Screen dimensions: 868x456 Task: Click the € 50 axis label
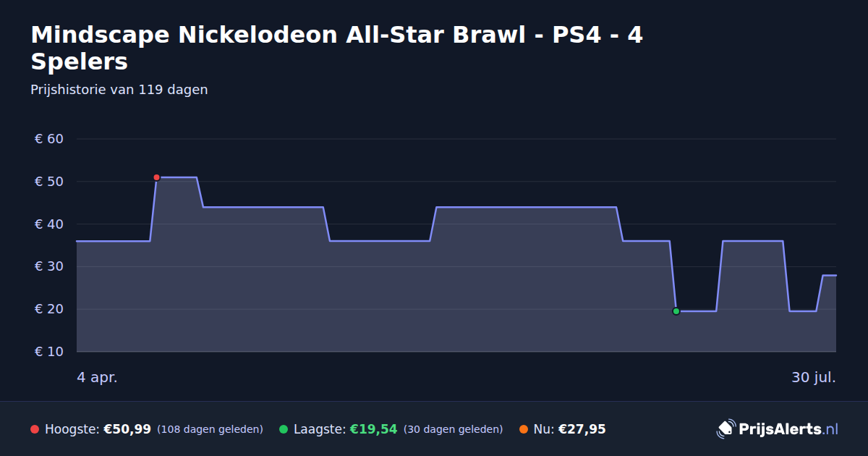[x=49, y=182]
